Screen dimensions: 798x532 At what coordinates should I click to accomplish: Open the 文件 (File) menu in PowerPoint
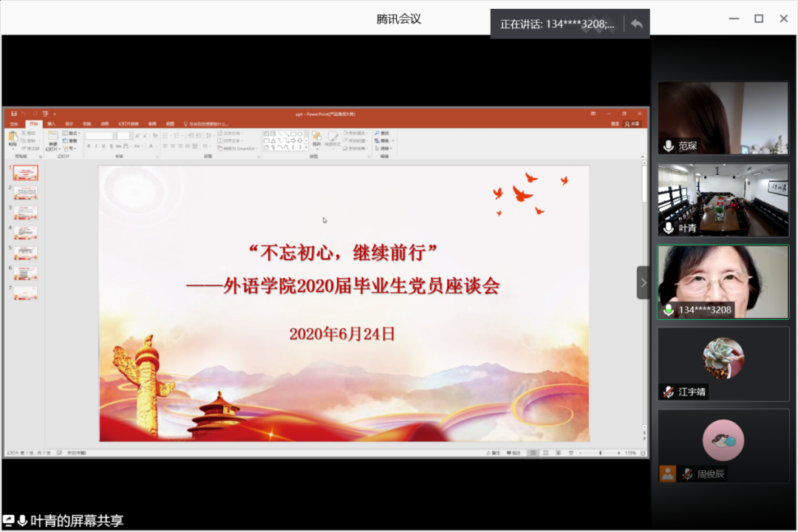tap(13, 124)
